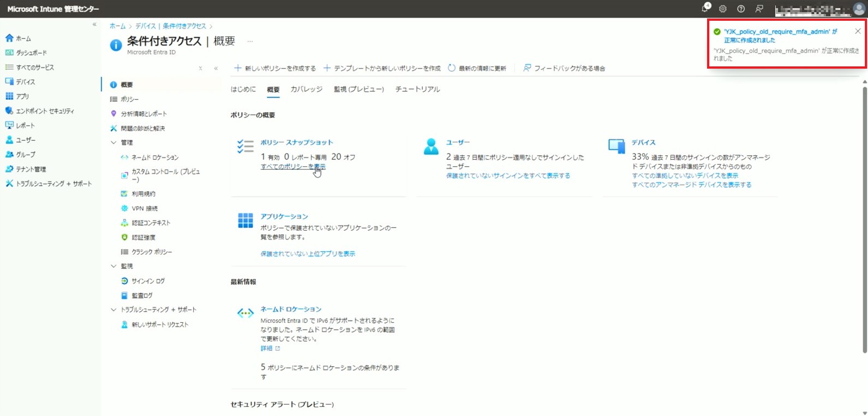Close the policy created notification
Screen dimensions: 868x416
tap(858, 31)
